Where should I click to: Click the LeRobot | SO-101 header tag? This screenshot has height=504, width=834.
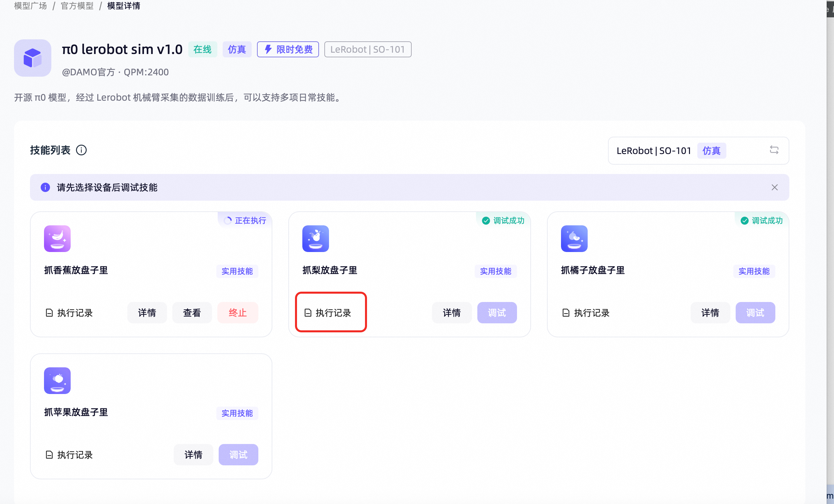click(x=368, y=49)
